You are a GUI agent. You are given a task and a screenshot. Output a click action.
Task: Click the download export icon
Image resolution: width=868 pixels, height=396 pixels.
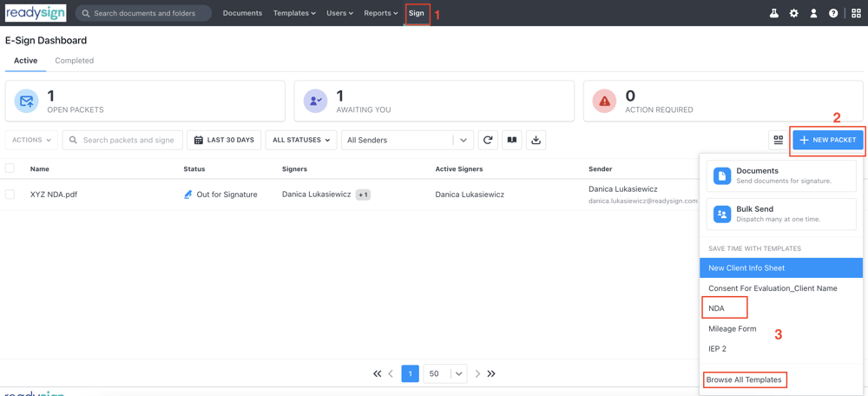[x=536, y=140]
